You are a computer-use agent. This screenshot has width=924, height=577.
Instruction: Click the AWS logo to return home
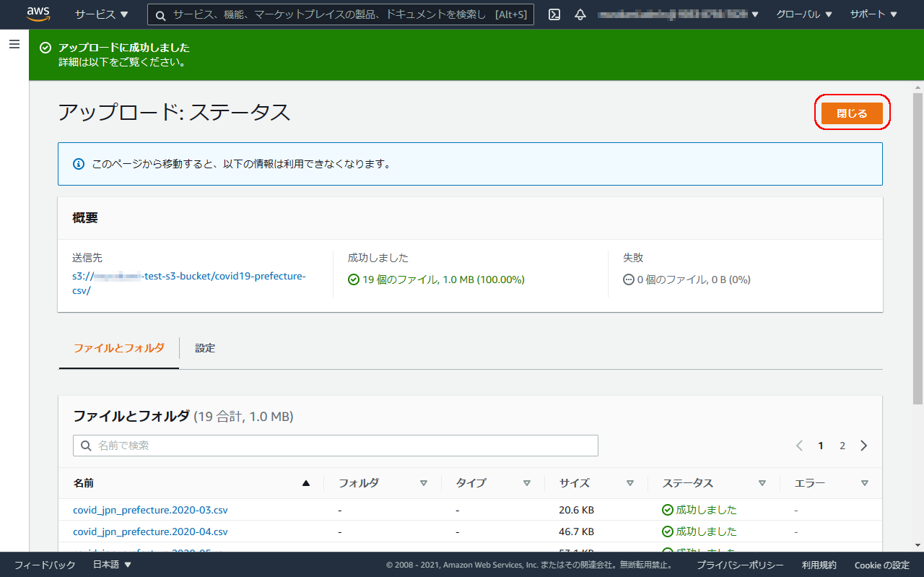(x=37, y=14)
